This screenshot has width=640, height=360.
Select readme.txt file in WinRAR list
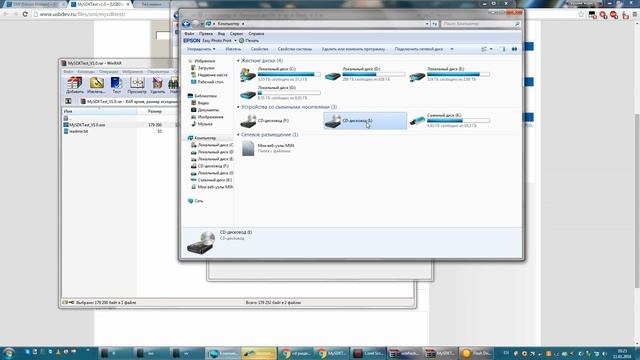click(x=76, y=131)
